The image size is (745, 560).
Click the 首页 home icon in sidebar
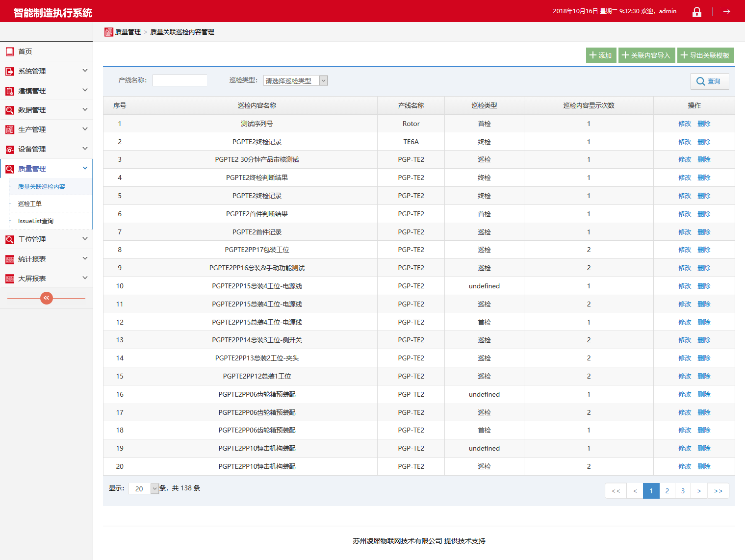(x=10, y=51)
